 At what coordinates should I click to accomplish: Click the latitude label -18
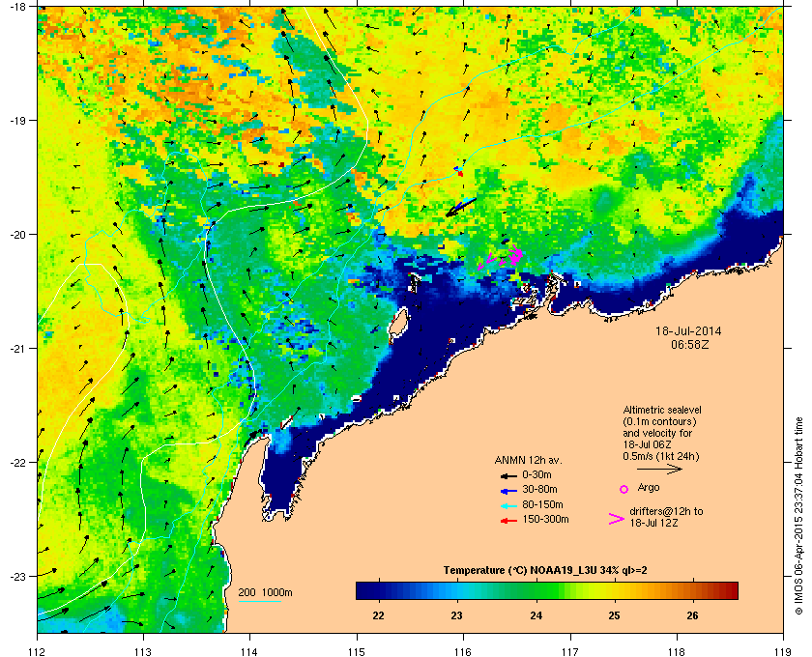pyautogui.click(x=17, y=7)
